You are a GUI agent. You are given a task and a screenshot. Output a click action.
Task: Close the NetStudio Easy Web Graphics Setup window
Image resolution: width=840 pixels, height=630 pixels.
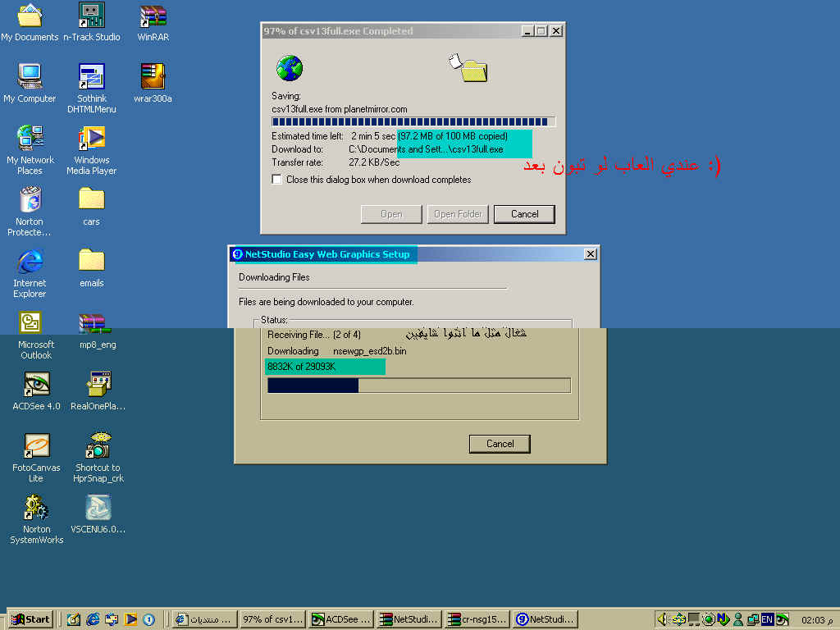click(x=591, y=254)
